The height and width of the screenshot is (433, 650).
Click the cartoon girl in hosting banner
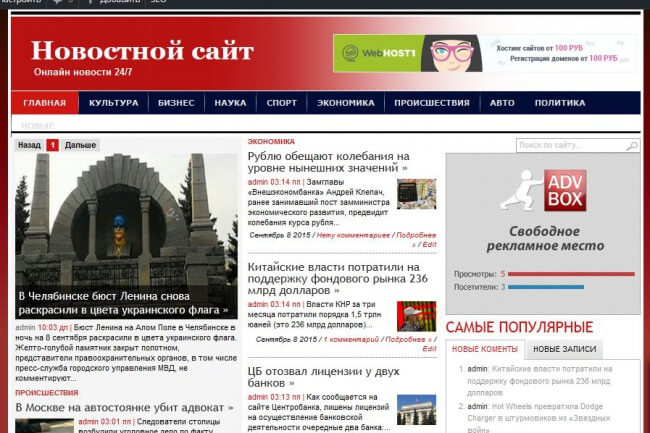[452, 54]
